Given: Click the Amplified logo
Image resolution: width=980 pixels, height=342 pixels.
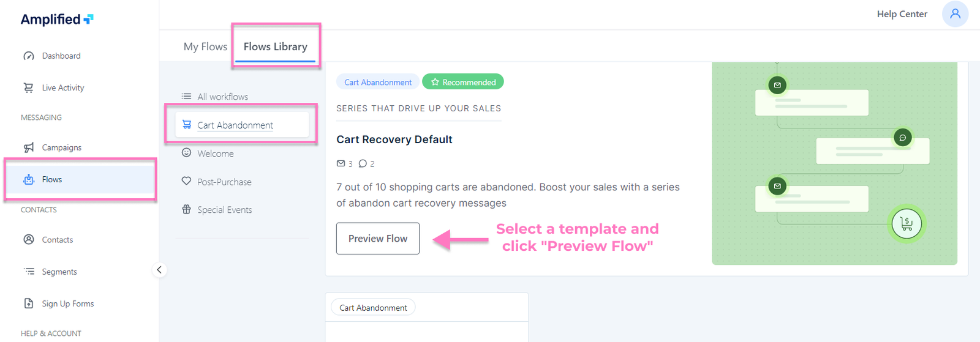Looking at the screenshot, I should (57, 19).
